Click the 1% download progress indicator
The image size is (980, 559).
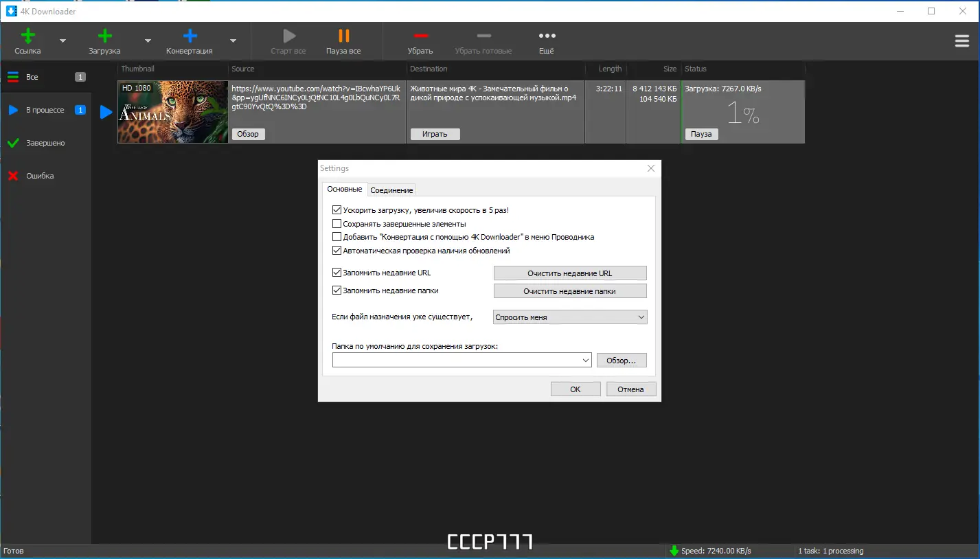click(x=743, y=113)
